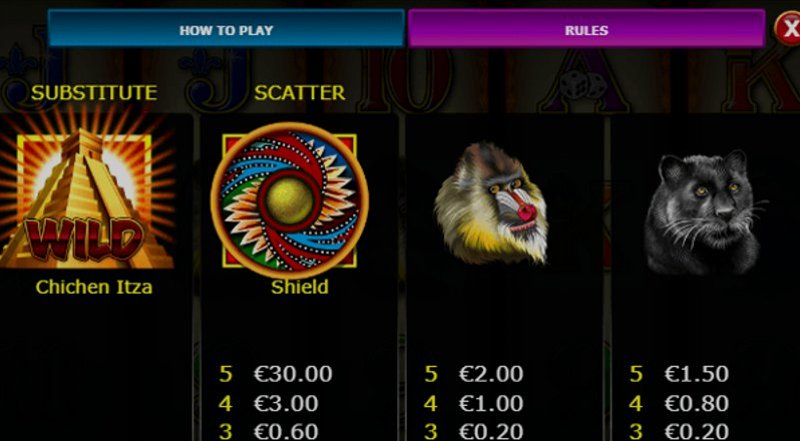
Task: Select the €3.00 four-scatter payout
Action: [269, 404]
